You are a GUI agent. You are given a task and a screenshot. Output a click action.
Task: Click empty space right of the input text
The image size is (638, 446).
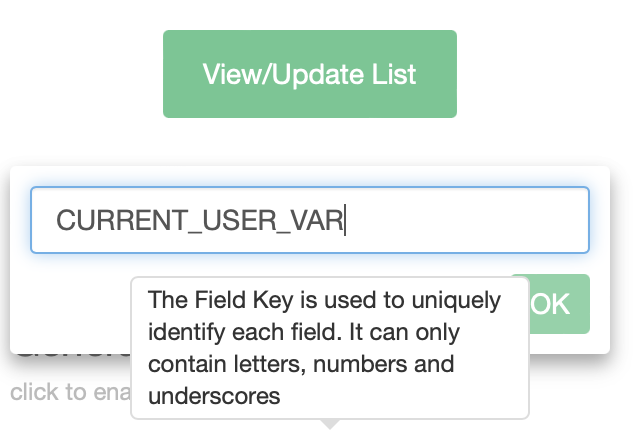[470, 221]
